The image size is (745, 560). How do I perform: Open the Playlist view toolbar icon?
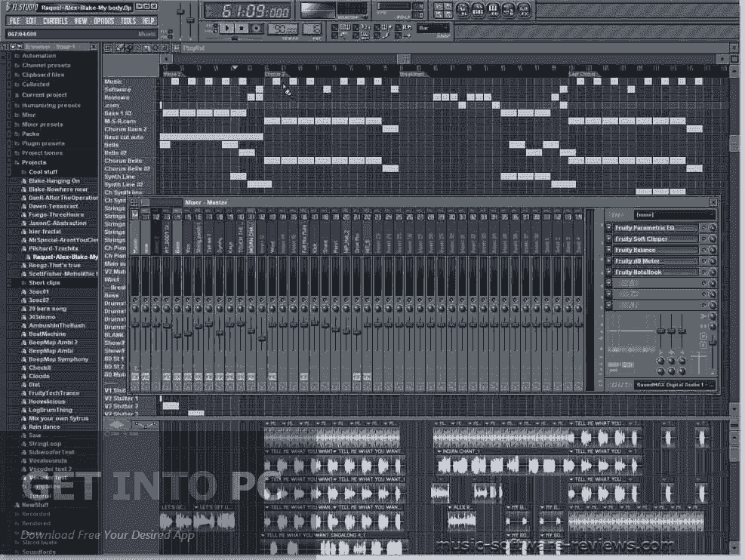[x=462, y=10]
